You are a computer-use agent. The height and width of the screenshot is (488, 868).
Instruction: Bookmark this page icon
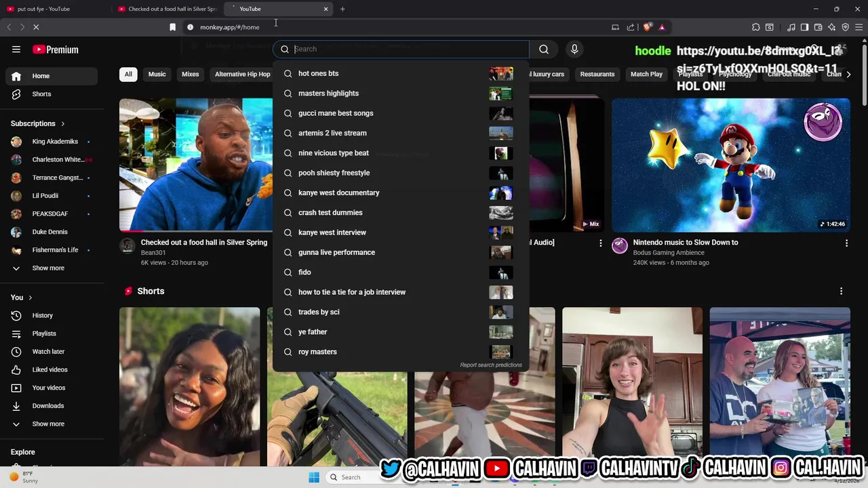point(172,27)
